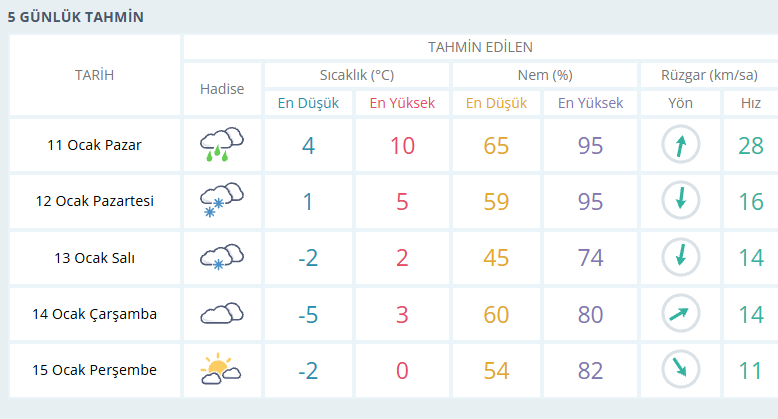Click the partly sunny icon for 15 Ocak Perşembe
The height and width of the screenshot is (419, 778).
coord(221,370)
